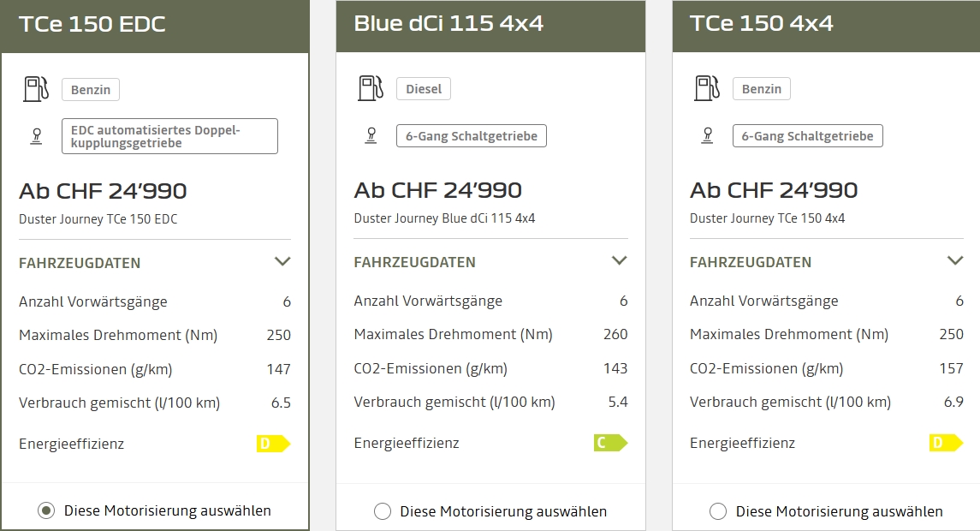Click gearshift icon on Blue dCi 115 card

[371, 135]
